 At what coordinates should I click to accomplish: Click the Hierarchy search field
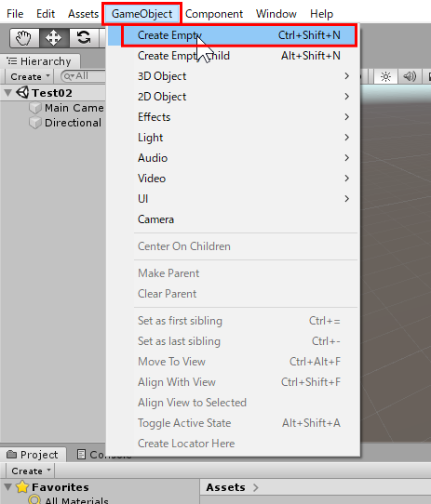click(x=84, y=76)
